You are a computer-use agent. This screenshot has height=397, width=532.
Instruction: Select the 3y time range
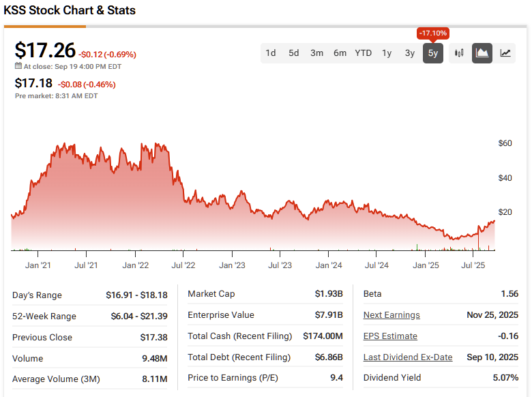pos(410,53)
